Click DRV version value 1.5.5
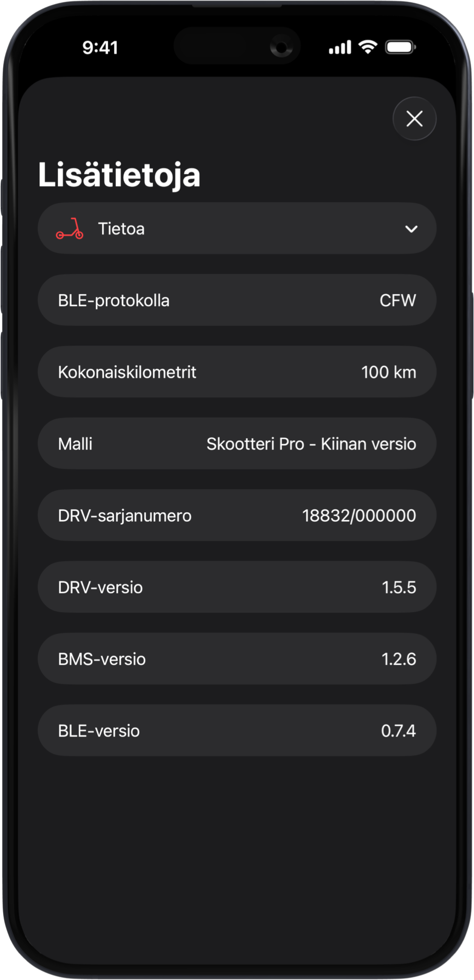 399,588
